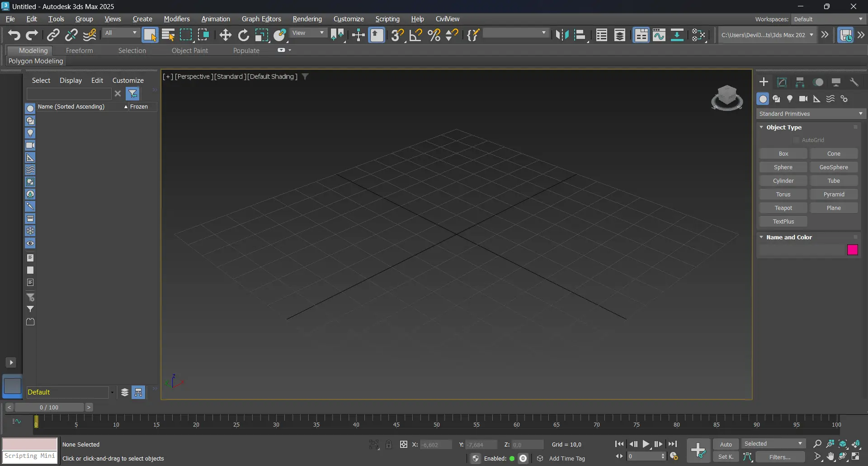Click the Teapot primitive button

(x=783, y=208)
